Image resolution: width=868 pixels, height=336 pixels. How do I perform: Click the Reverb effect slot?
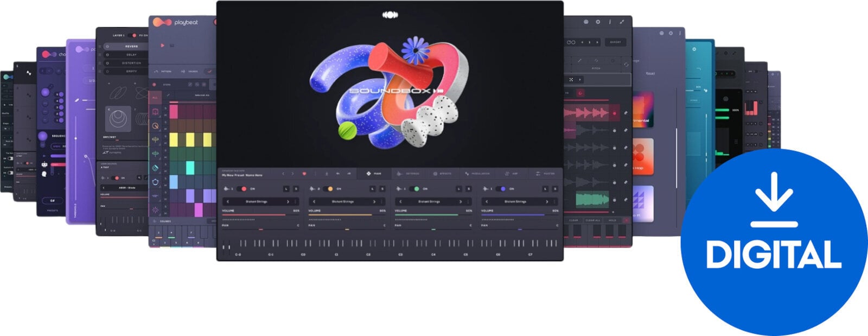coord(131,47)
